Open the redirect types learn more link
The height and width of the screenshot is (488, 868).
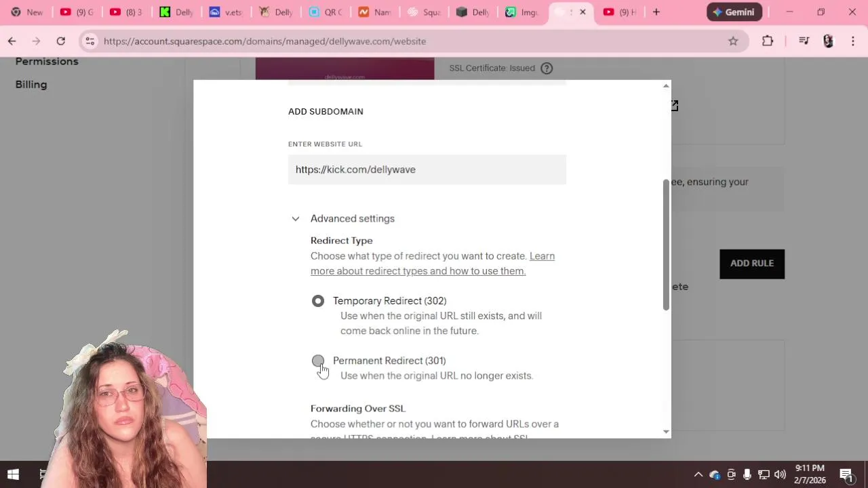click(x=433, y=264)
